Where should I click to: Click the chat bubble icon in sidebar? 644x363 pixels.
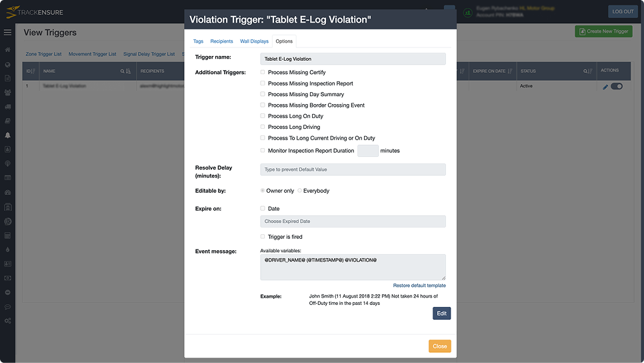[7, 307]
